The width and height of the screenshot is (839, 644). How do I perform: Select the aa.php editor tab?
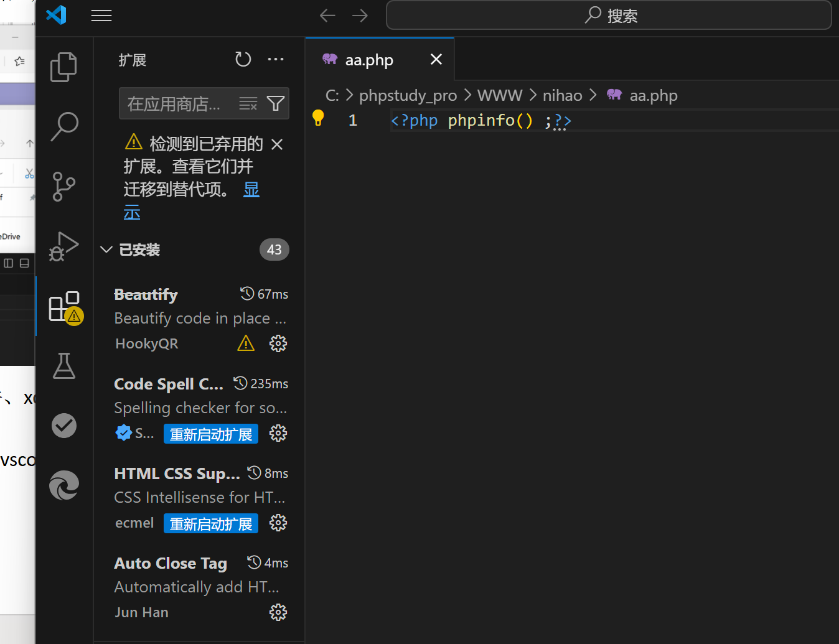click(369, 60)
